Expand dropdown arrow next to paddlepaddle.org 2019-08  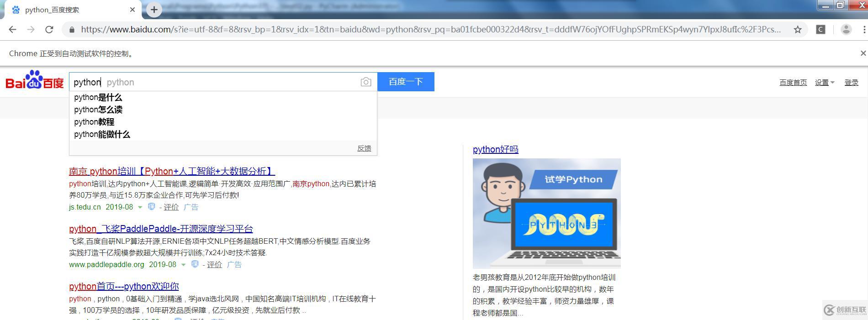pyautogui.click(x=183, y=265)
